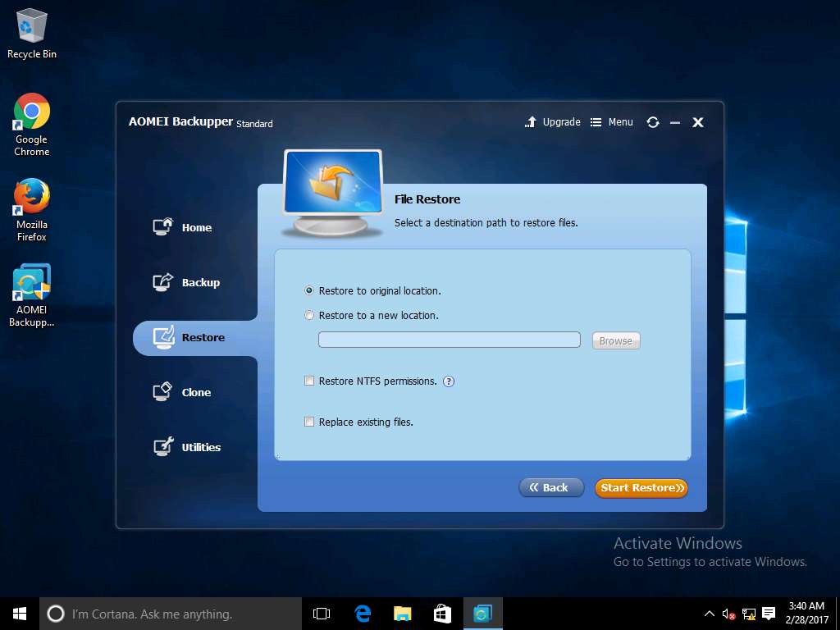Open Windows Store from taskbar
Image resolution: width=840 pixels, height=630 pixels.
coord(442,614)
